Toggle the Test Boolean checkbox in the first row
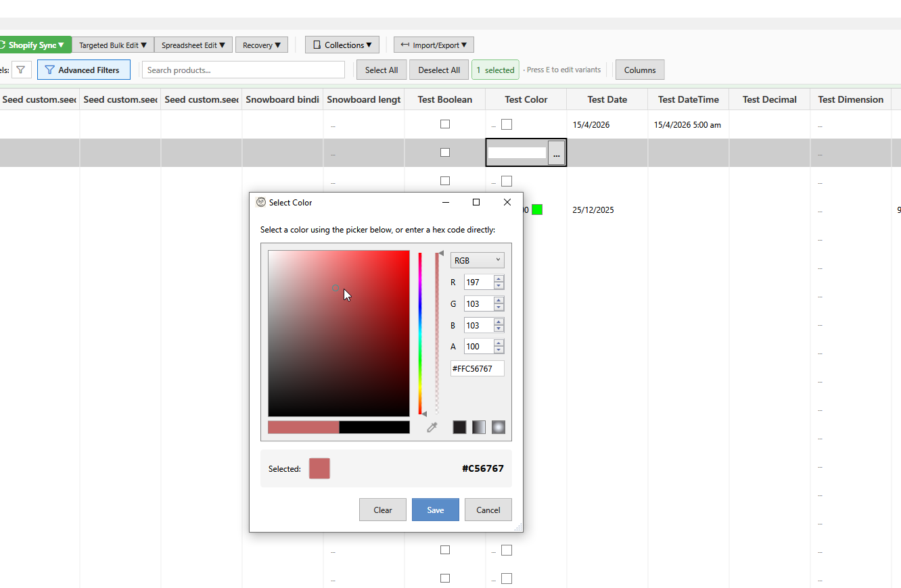 click(x=444, y=124)
